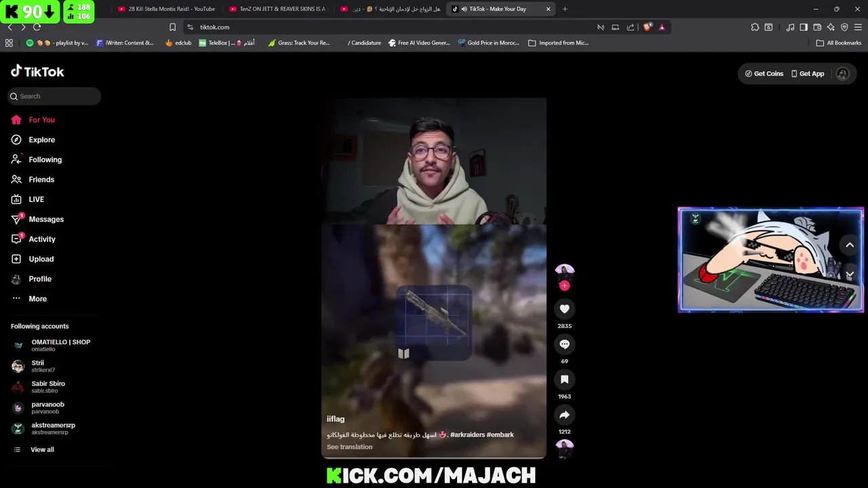This screenshot has height=488, width=868.
Task: Switch to 28 Kill Stella Montis Raid tab
Action: (166, 9)
